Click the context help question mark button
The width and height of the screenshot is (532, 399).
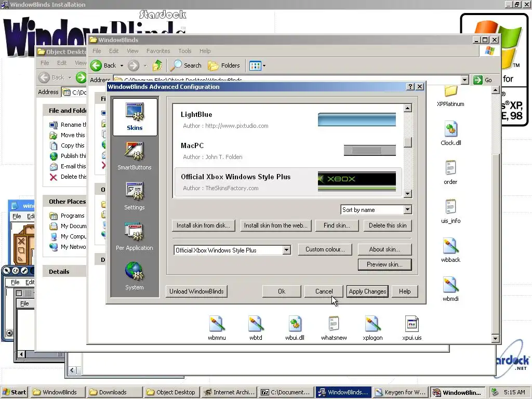click(410, 87)
